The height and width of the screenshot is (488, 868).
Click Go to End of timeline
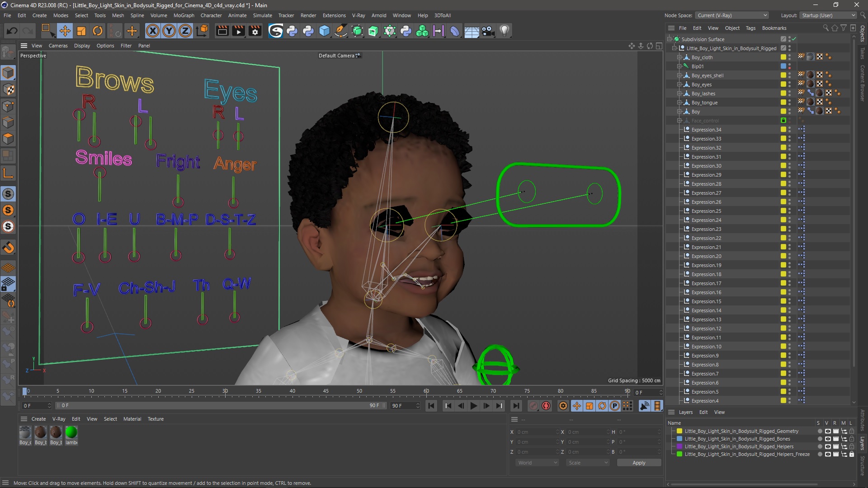point(516,406)
